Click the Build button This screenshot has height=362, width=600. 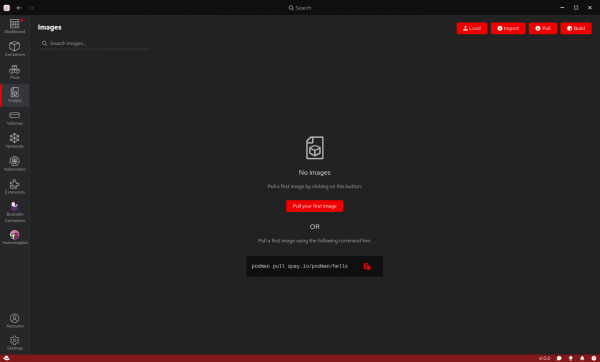(x=576, y=28)
